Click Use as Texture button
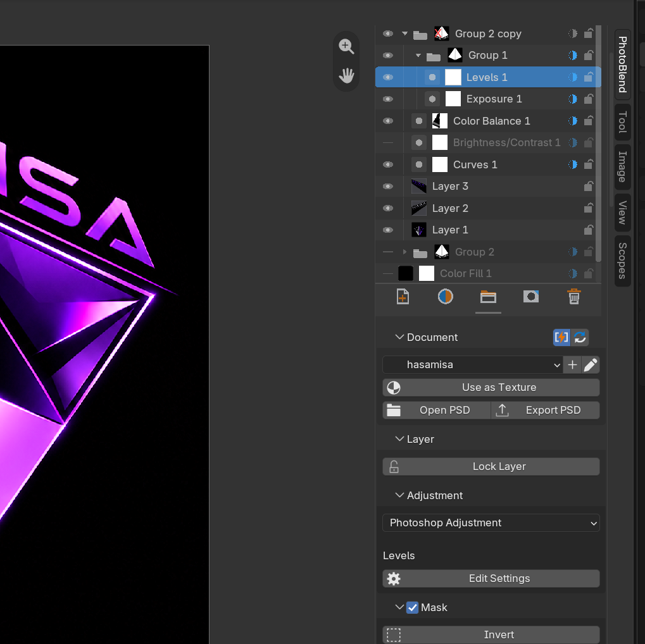This screenshot has height=644, width=645. coord(491,387)
